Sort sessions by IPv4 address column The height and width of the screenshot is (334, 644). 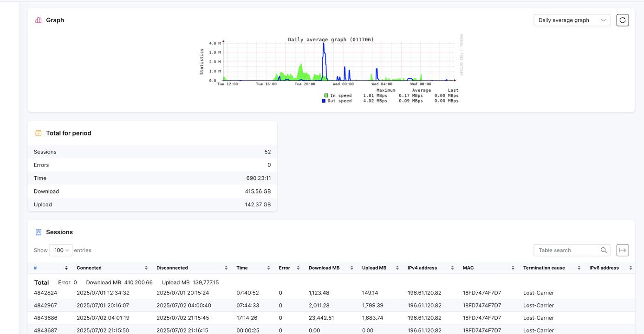[430, 268]
